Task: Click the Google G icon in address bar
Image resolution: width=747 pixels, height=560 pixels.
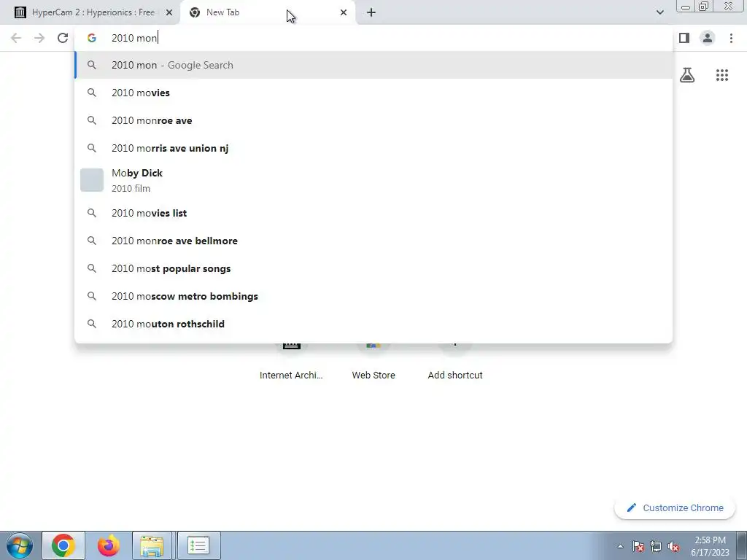Action: [91, 38]
